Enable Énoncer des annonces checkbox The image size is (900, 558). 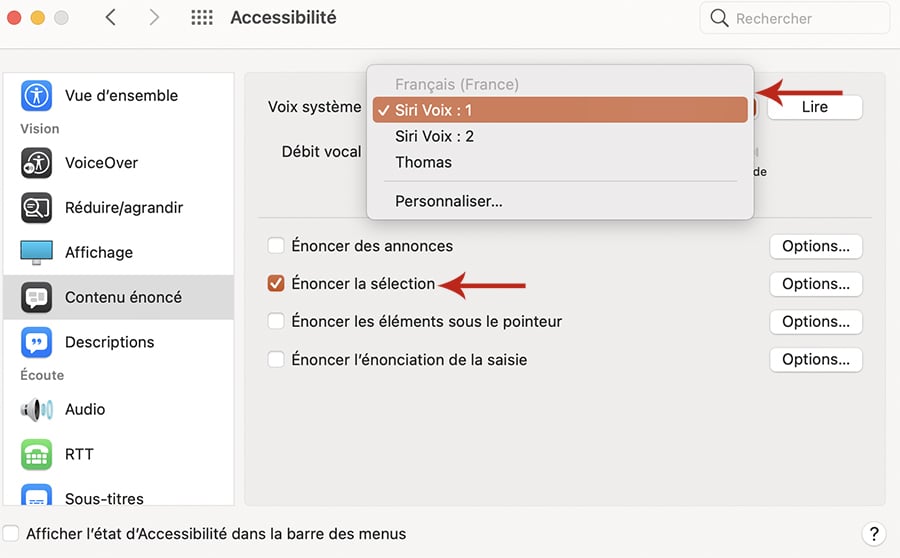276,246
